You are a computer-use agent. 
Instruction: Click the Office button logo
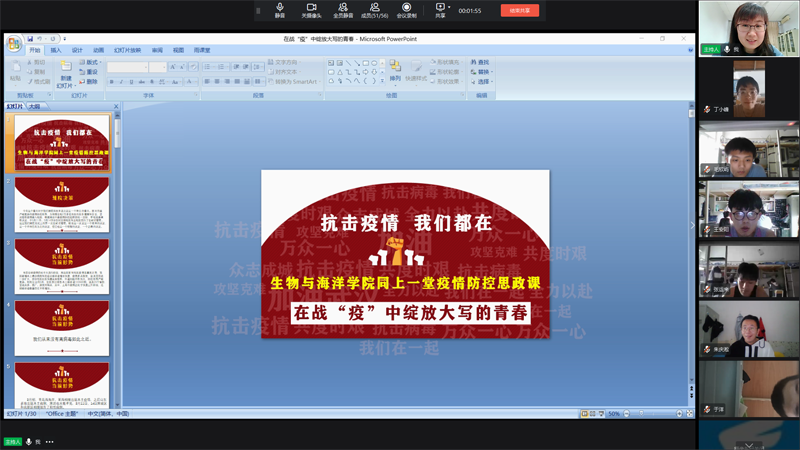click(x=13, y=44)
